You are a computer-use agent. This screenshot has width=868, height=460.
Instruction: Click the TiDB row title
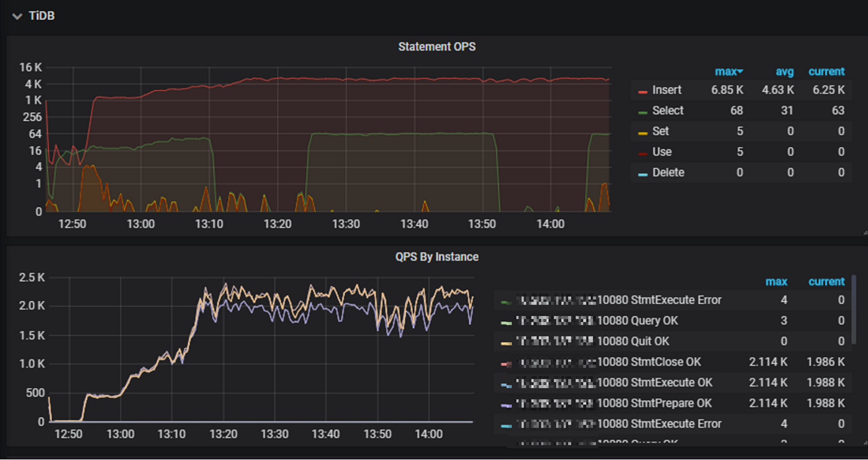42,16
